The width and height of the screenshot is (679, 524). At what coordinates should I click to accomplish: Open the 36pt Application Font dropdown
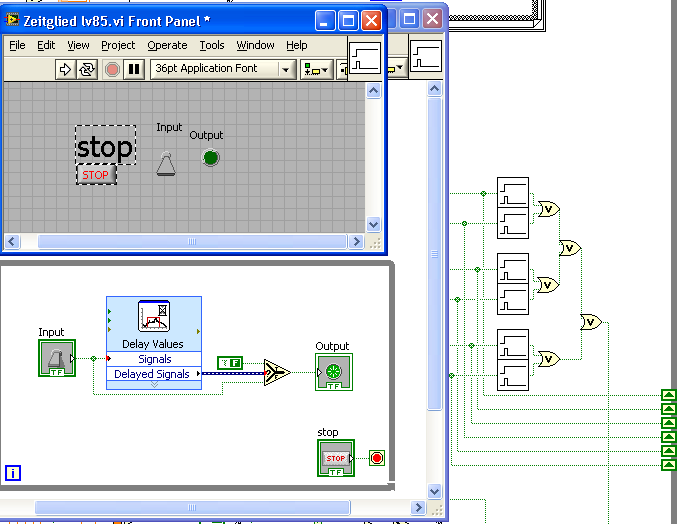coord(223,69)
